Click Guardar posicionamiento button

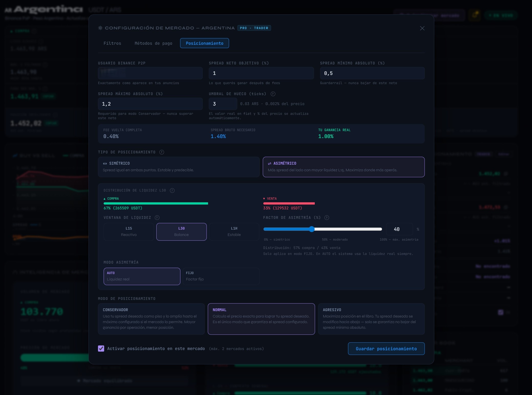point(386,348)
